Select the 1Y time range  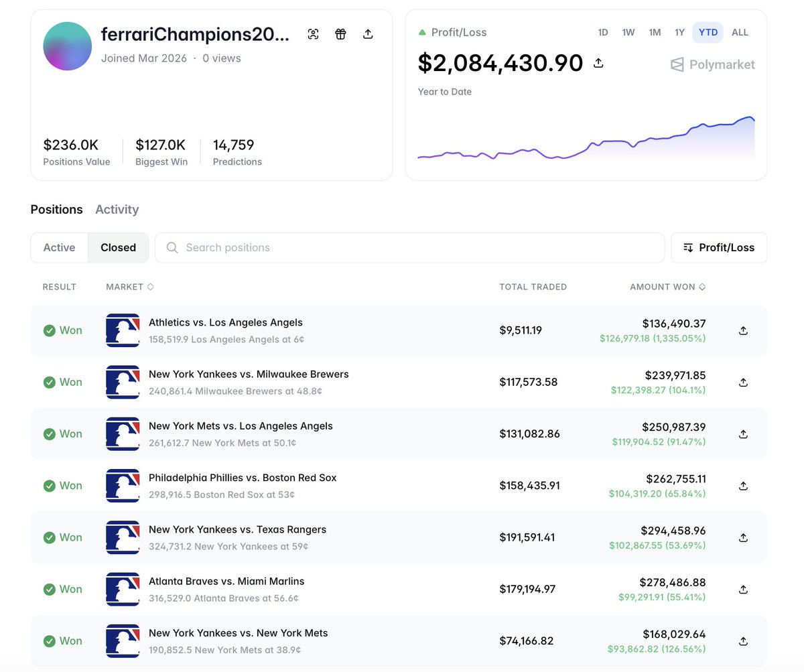[x=679, y=32]
